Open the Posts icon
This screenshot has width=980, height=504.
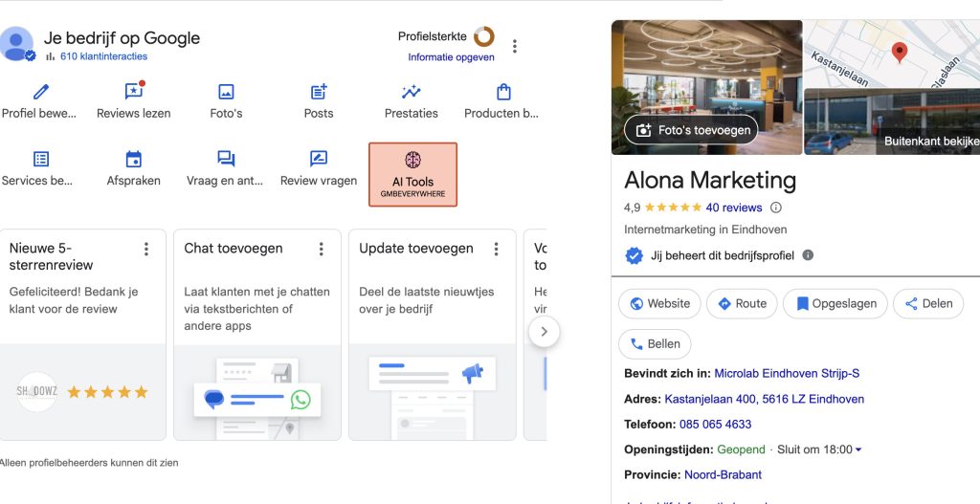tap(319, 93)
